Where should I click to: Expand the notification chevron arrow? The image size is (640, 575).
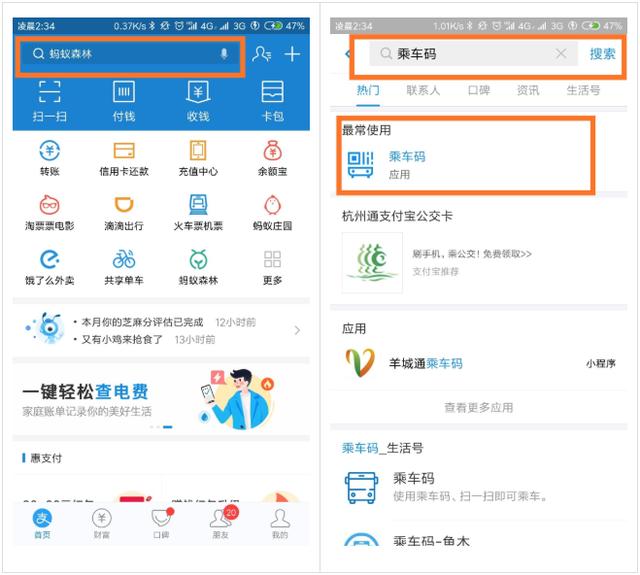tap(297, 330)
